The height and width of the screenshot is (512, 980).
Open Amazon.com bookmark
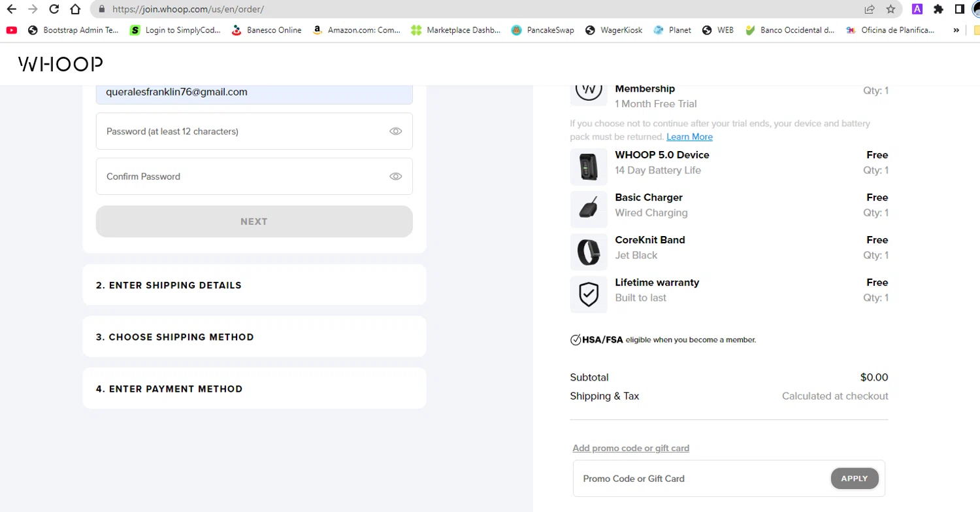[x=356, y=30]
